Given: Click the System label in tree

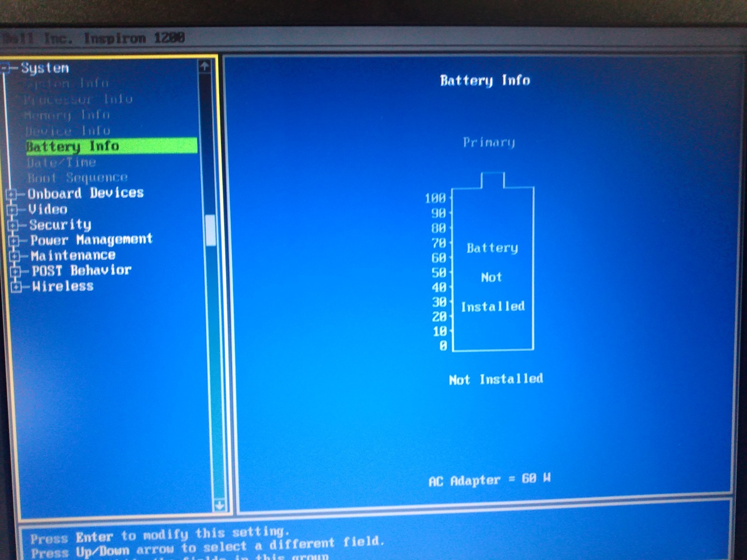Looking at the screenshot, I should [45, 68].
